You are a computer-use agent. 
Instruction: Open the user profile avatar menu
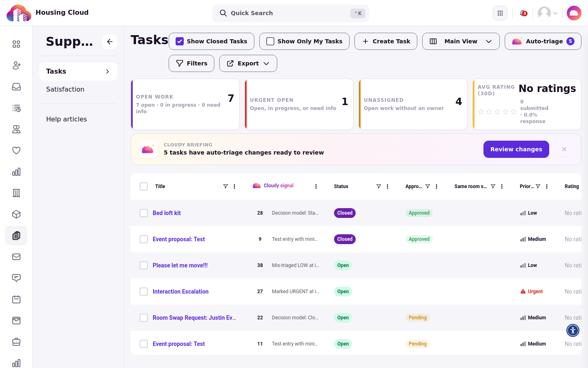point(548,13)
